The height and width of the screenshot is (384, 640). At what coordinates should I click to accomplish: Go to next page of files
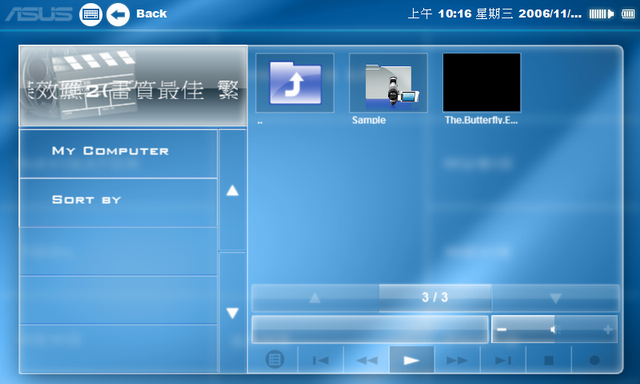click(x=555, y=298)
